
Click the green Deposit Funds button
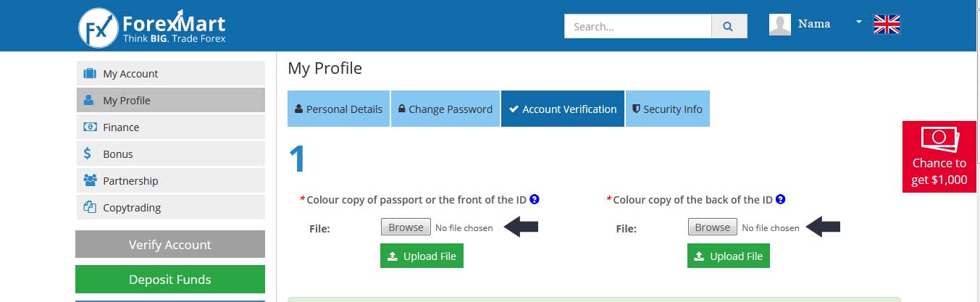pyautogui.click(x=170, y=279)
